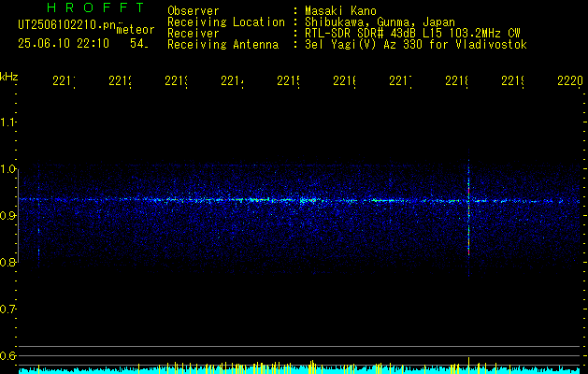The image size is (588, 374).
Task: Click the Receiving Location label
Action: coord(226,22)
